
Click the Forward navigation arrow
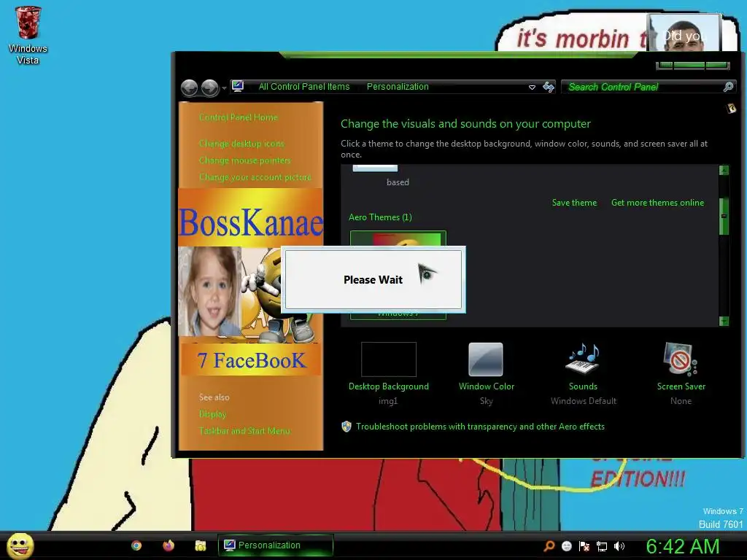pos(209,87)
